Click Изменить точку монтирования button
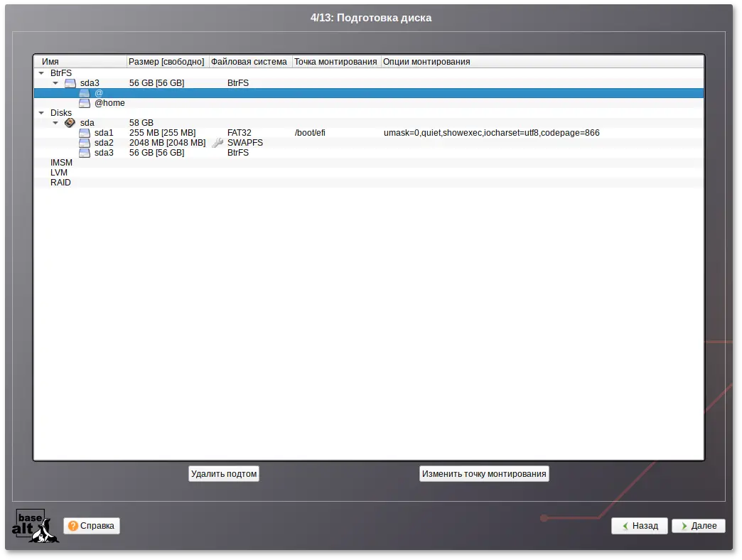The width and height of the screenshot is (742, 560). pyautogui.click(x=484, y=474)
